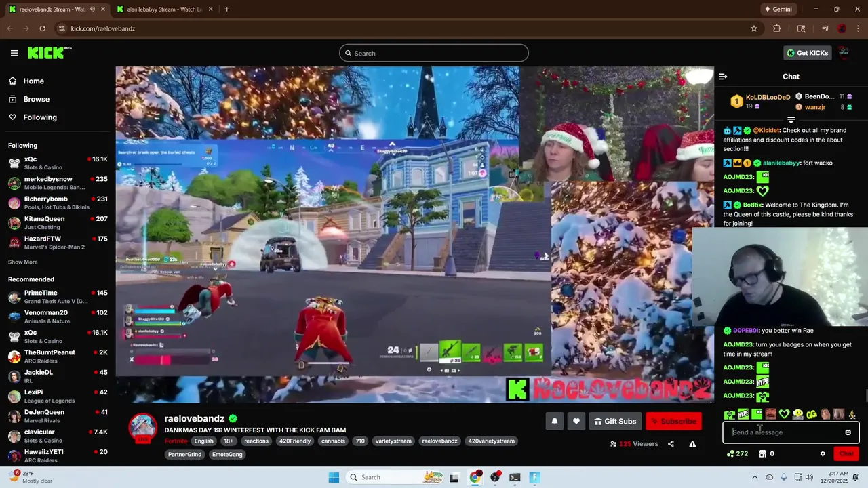View site information icon in address bar
This screenshot has height=488, width=868.
tap(62, 28)
